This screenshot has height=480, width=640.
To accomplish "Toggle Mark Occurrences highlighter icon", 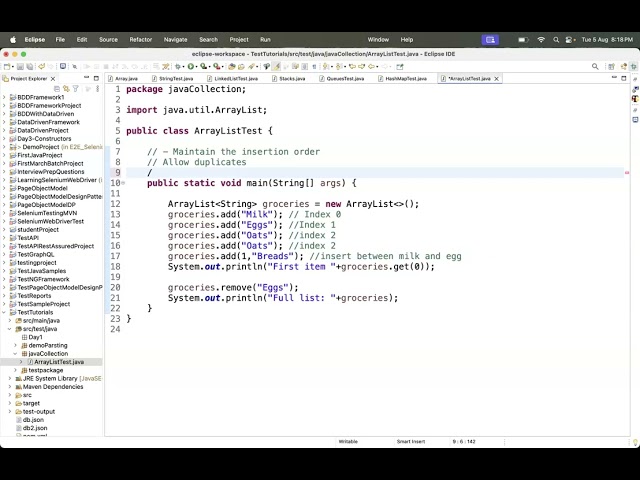I will pos(276,66).
